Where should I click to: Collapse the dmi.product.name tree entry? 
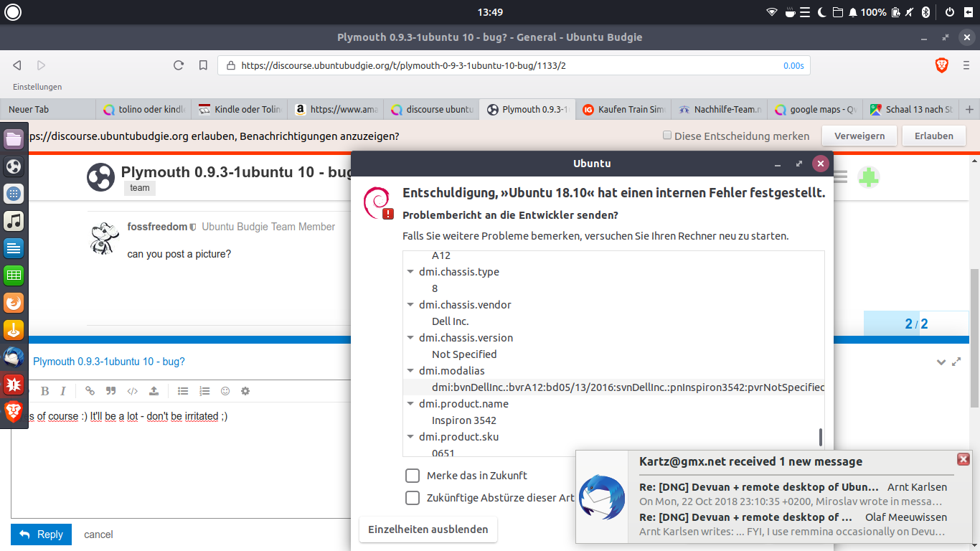410,404
